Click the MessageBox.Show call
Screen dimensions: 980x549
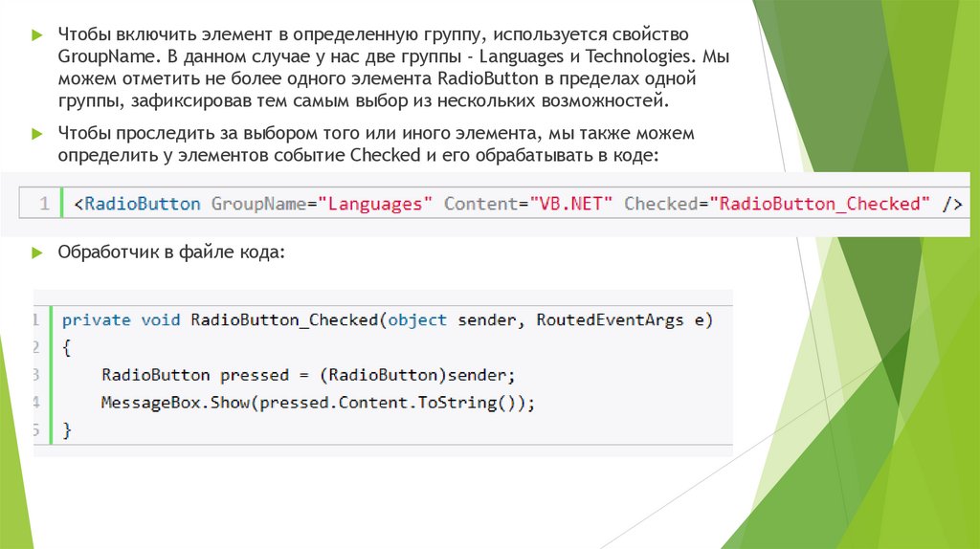[175, 403]
